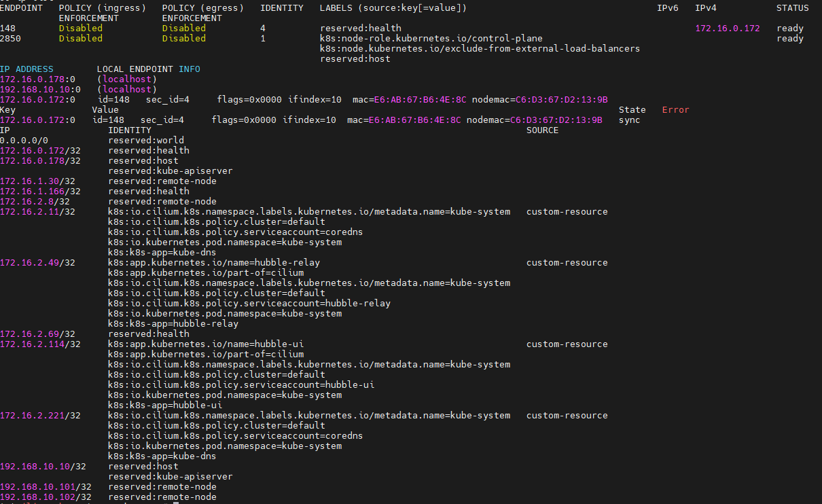Click IP address 172.16.2.221/32
Image resolution: width=822 pixels, height=504 pixels.
pyautogui.click(x=40, y=416)
